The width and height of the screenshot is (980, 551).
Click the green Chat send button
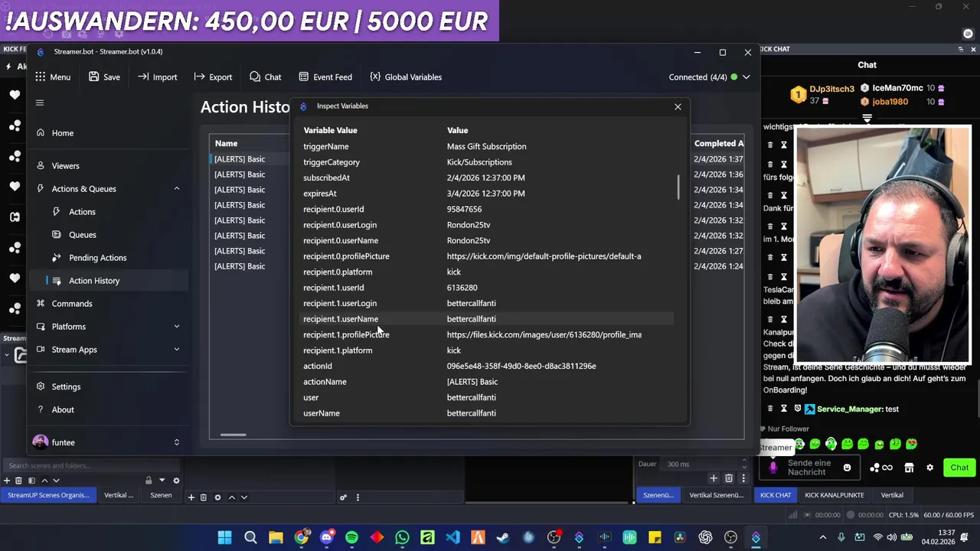coord(959,468)
